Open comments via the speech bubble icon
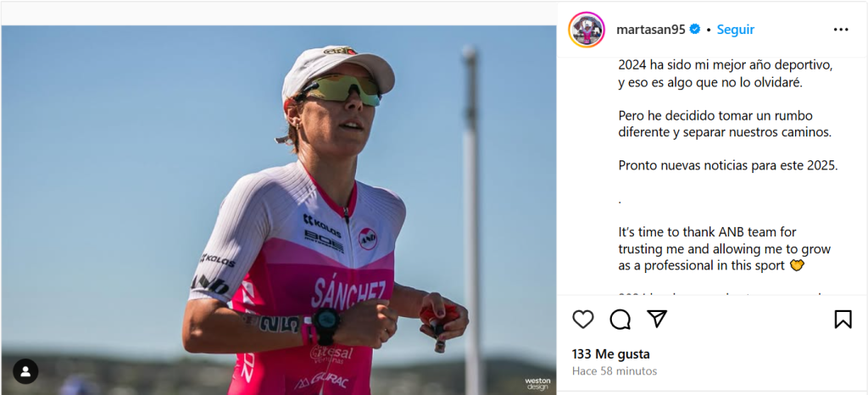 (x=620, y=320)
